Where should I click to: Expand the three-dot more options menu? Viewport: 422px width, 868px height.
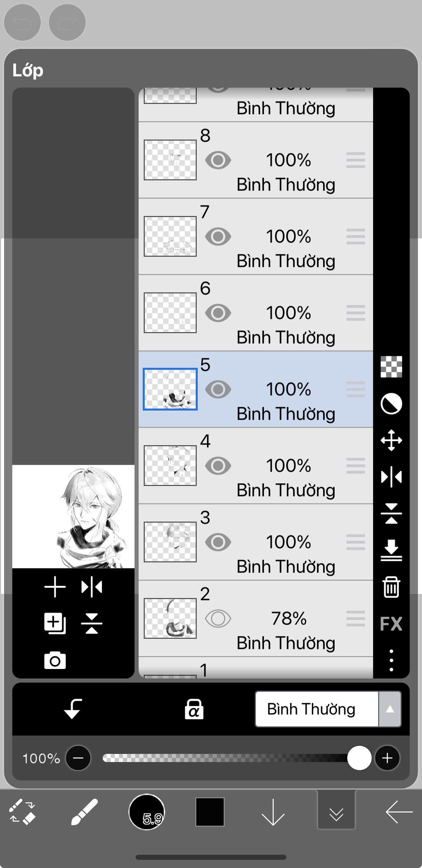[391, 660]
